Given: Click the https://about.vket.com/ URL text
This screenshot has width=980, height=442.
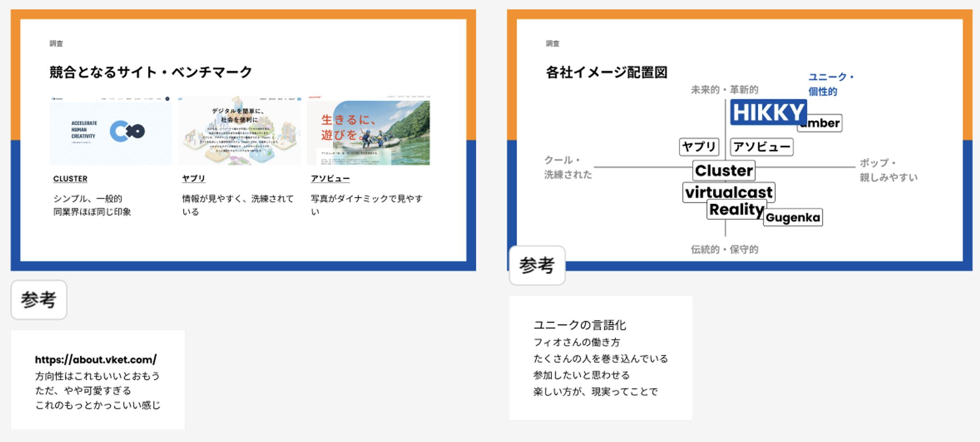Looking at the screenshot, I should (x=96, y=360).
